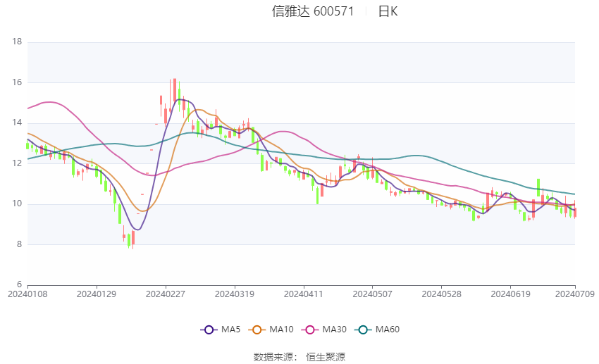Click the y-axis value 6
The height and width of the screenshot is (364, 599).
[x=19, y=284]
